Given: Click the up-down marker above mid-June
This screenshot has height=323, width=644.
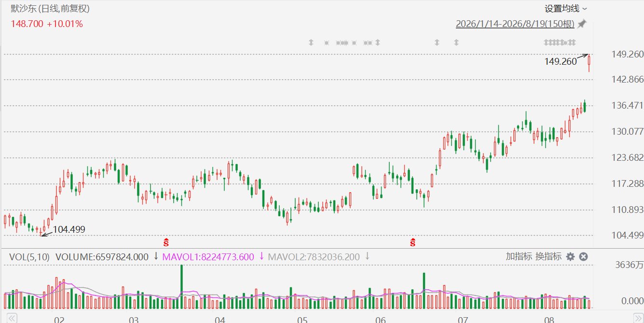Looking at the screenshot, I should point(437,42).
